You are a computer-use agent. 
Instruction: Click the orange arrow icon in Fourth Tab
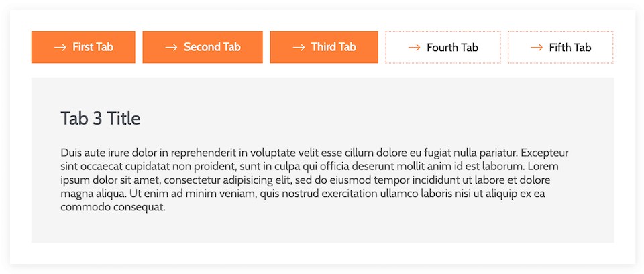(414, 48)
